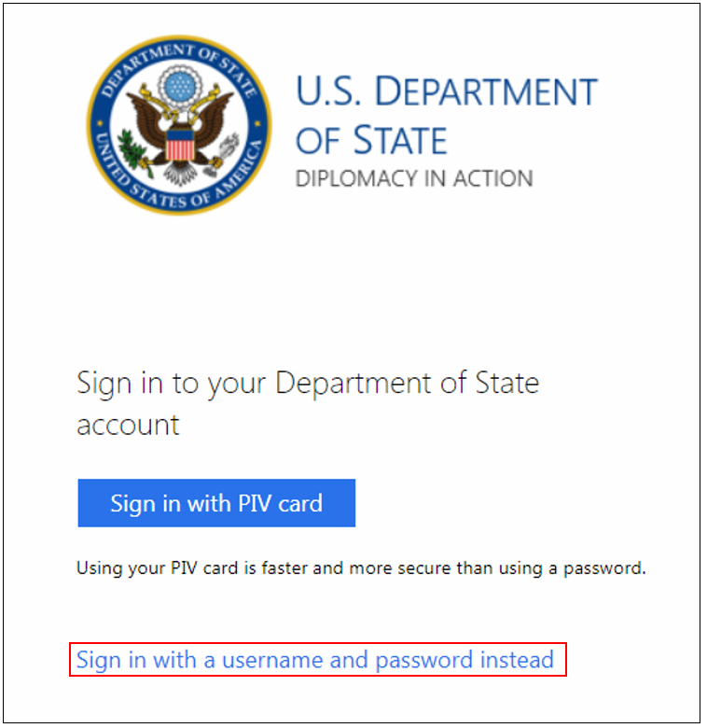Screen dimensions: 707x728
Task: Open the username and password sign-in link
Action: tap(315, 660)
